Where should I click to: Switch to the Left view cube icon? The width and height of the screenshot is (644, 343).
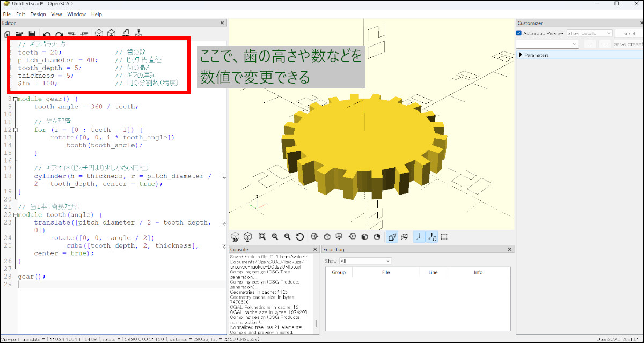pyautogui.click(x=353, y=237)
